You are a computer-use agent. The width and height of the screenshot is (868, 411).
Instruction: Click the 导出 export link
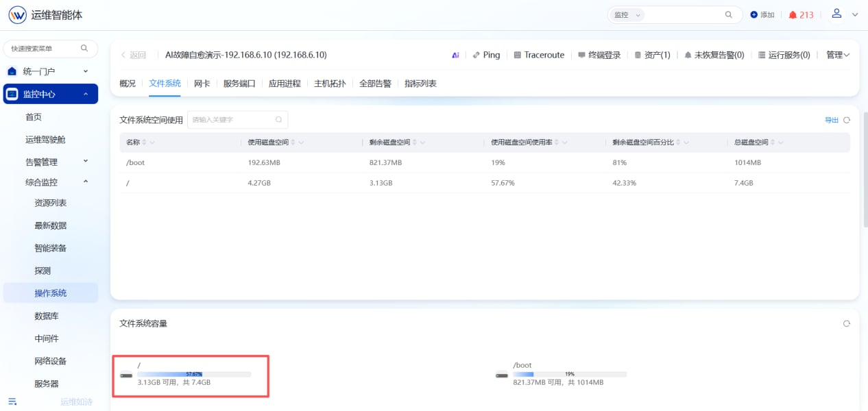(832, 120)
